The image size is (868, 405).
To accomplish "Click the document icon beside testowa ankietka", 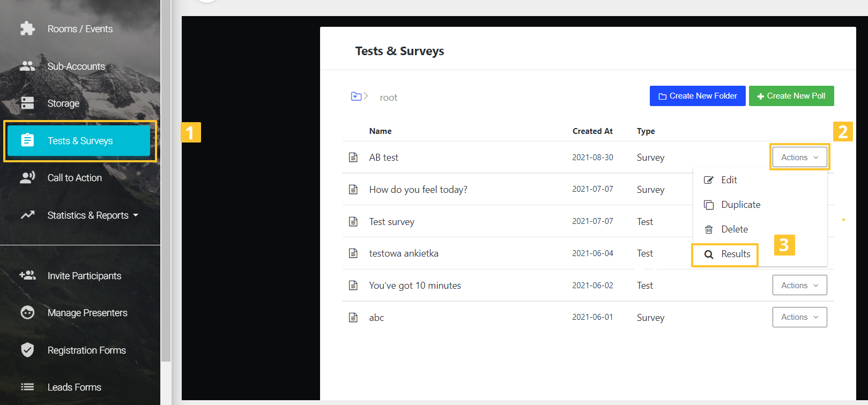I will (x=353, y=253).
